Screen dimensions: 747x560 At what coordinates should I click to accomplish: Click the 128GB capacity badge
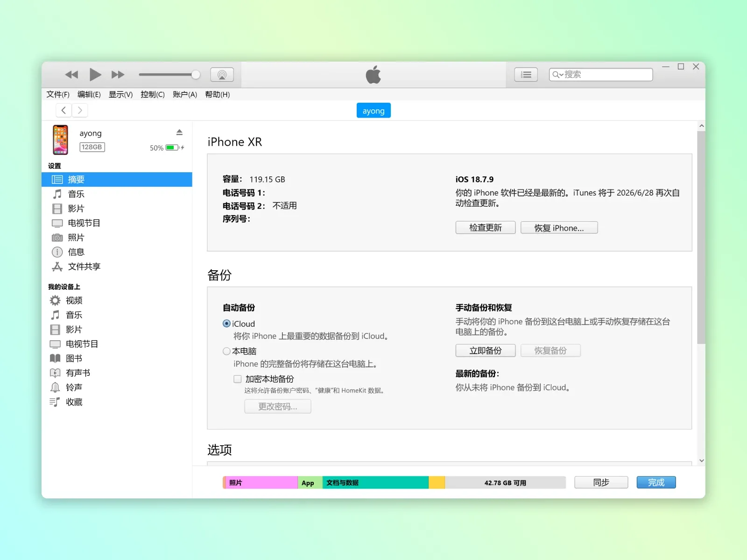pos(92,147)
